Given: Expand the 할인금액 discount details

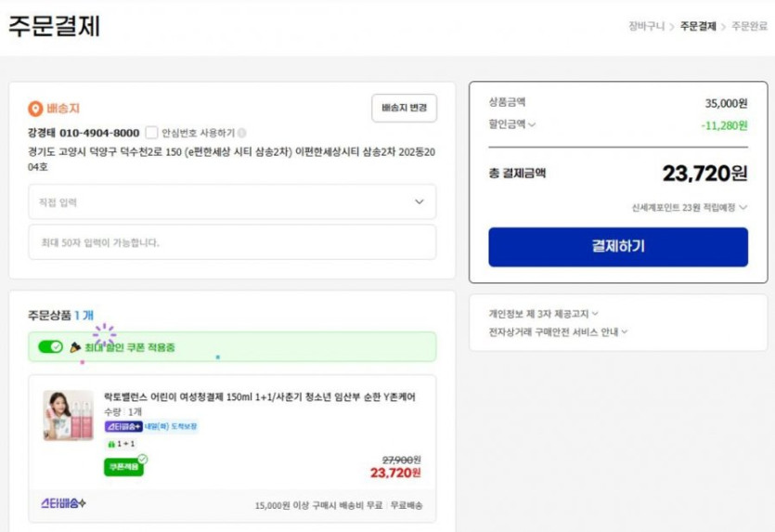Looking at the screenshot, I should coord(512,123).
